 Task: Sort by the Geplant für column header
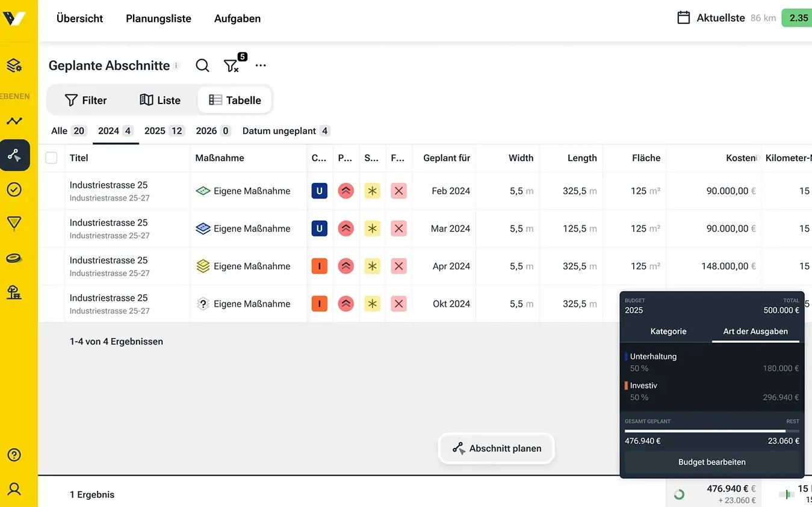pos(447,158)
